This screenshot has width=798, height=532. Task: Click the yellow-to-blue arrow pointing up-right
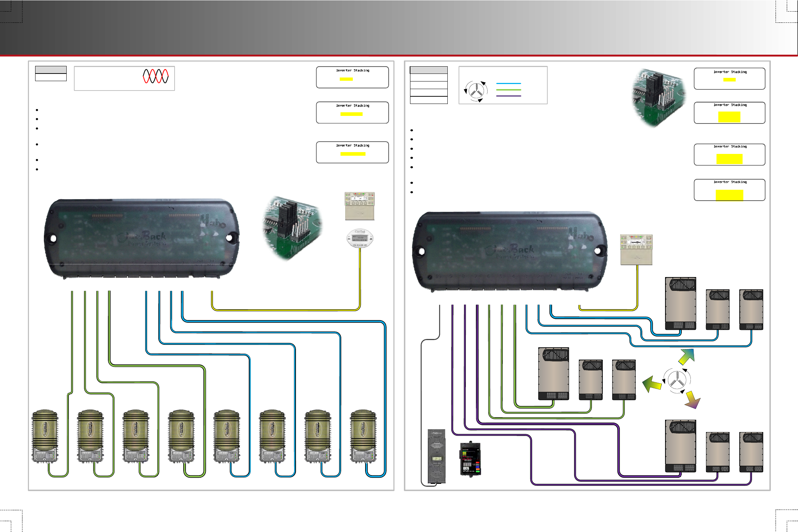click(687, 356)
